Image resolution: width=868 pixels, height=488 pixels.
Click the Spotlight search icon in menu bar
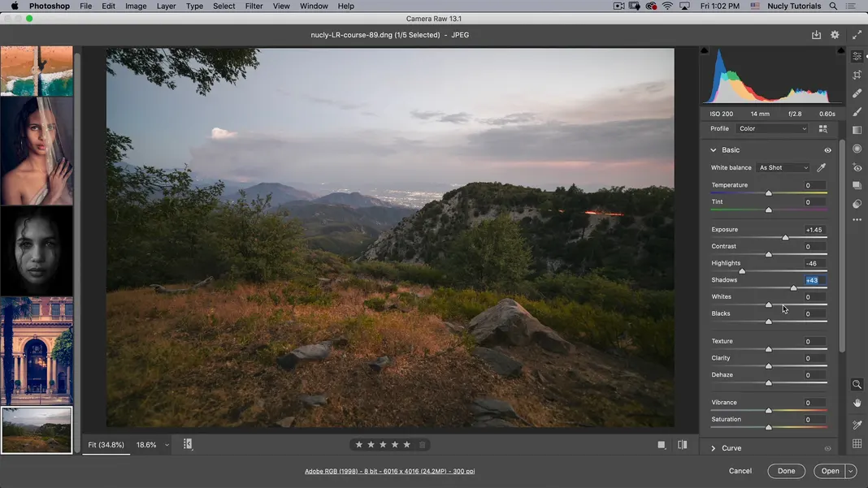[x=833, y=6]
